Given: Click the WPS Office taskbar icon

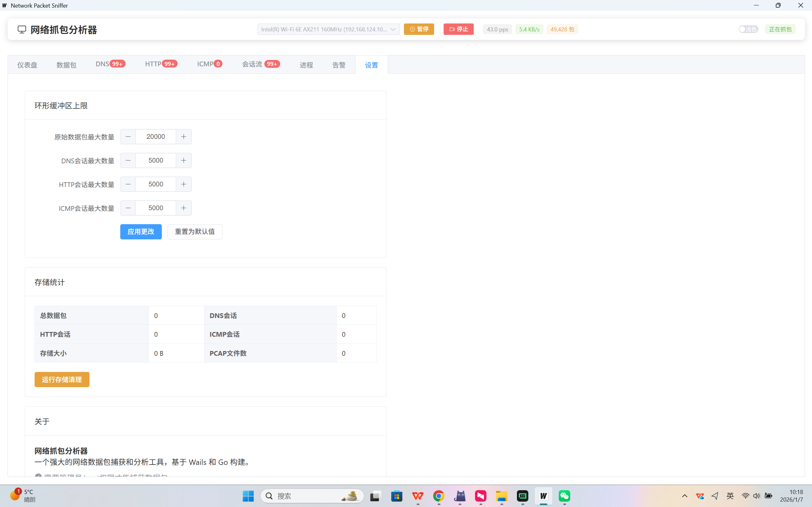Looking at the screenshot, I should [418, 496].
